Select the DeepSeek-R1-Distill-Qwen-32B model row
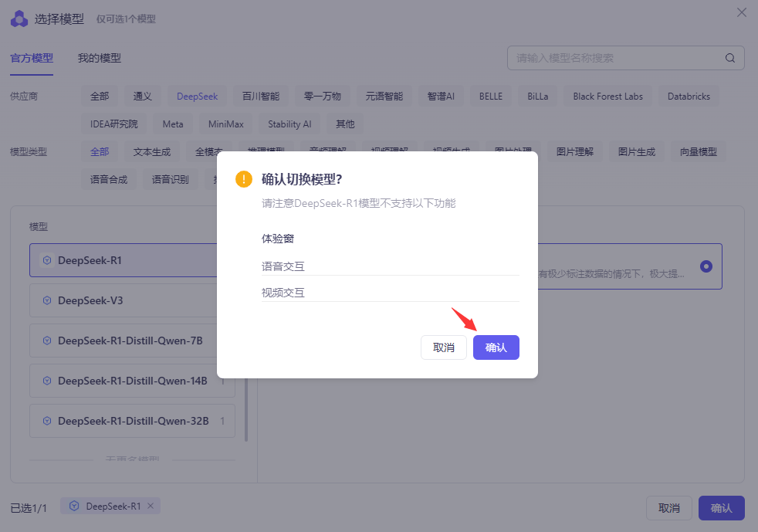 tap(132, 421)
